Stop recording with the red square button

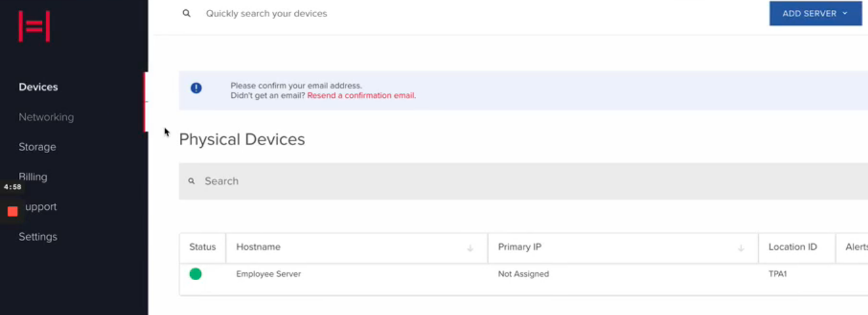(12, 211)
